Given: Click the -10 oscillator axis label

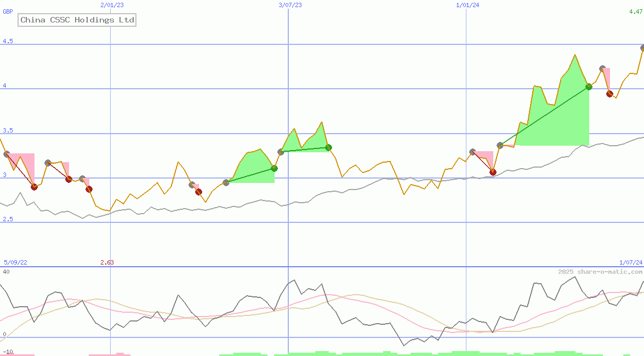Looking at the screenshot, I should 8,352.
